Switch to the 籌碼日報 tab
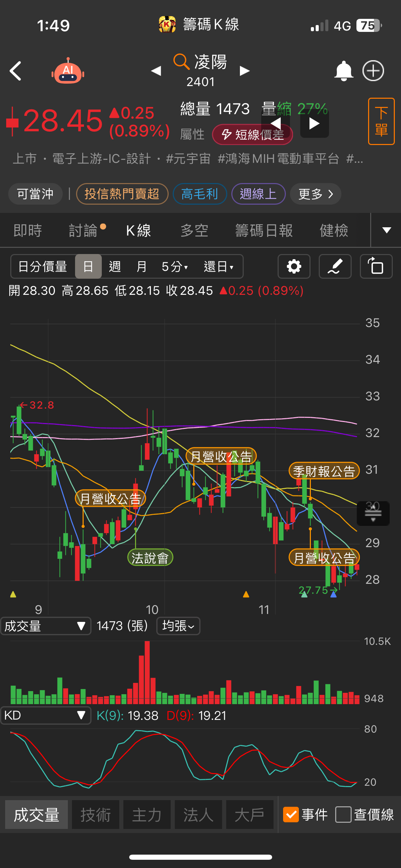This screenshot has height=868, width=401. [264, 230]
